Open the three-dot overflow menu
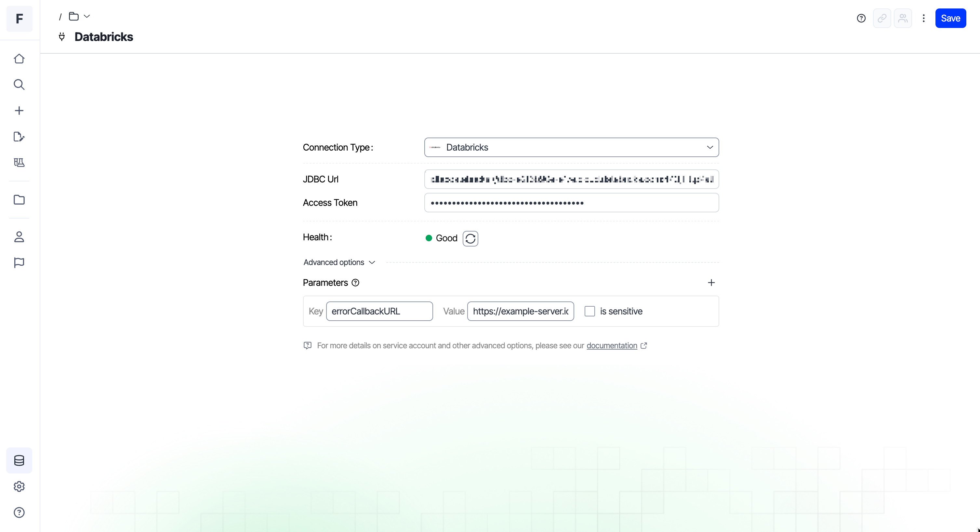Screen dimensions: 980x532 [x=924, y=18]
